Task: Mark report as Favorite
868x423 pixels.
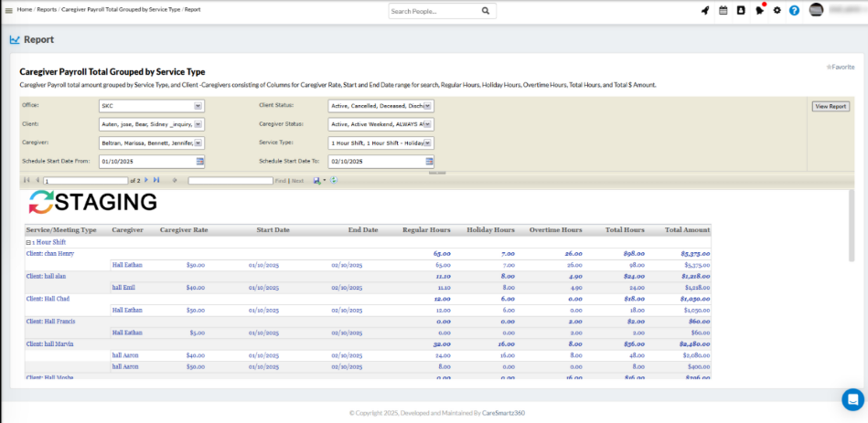Action: coord(840,67)
